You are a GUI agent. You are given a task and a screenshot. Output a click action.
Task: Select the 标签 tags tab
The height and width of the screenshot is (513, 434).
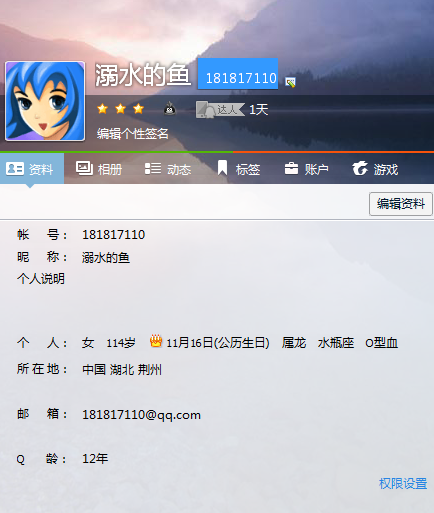239,168
